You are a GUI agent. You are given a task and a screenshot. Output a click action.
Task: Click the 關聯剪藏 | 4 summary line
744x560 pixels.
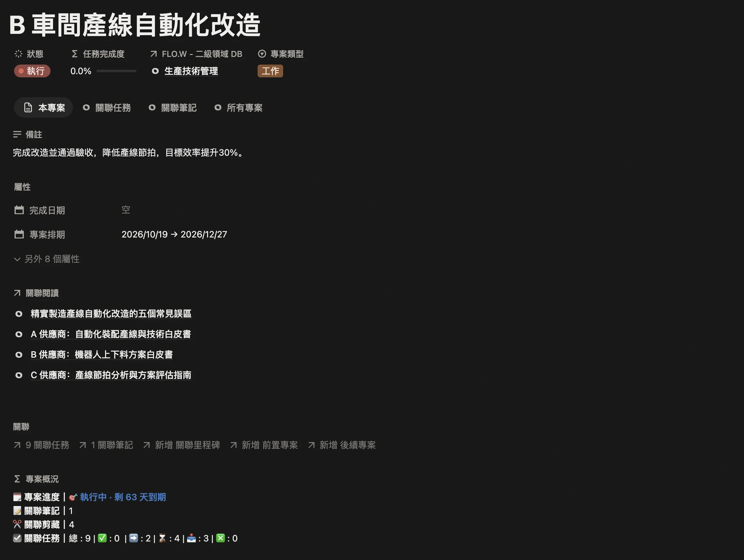click(44, 524)
